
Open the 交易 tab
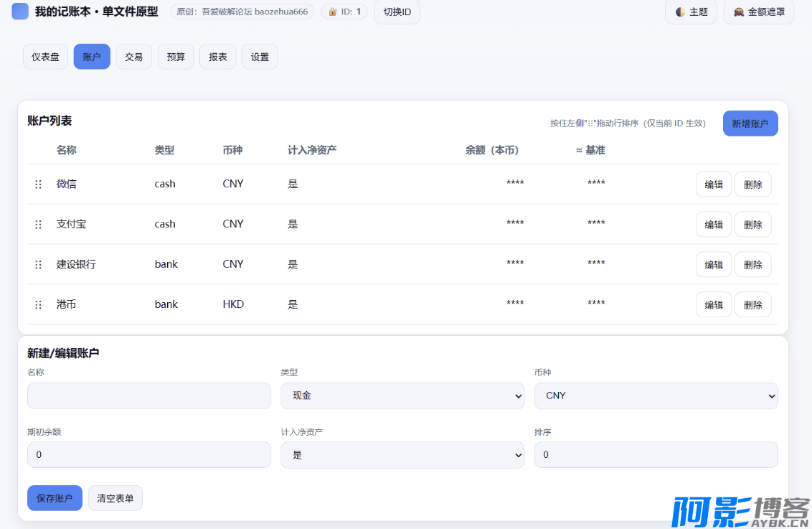coord(133,57)
